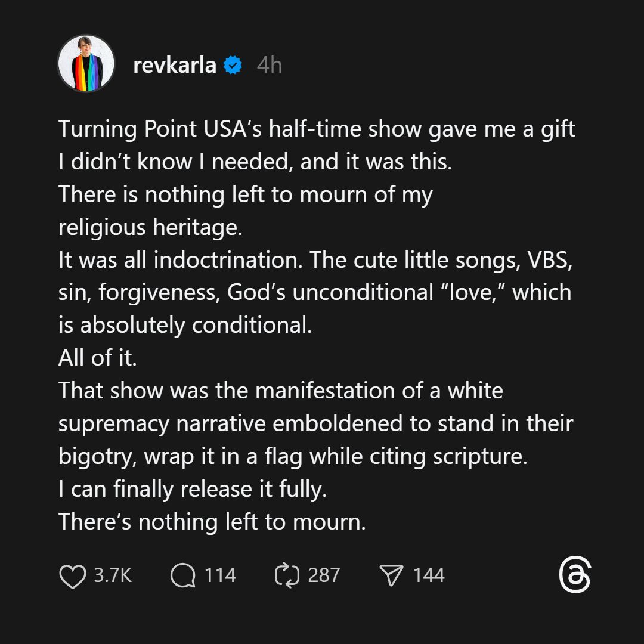The image size is (644, 644).
Task: Like the post with the heart icon
Action: tap(73, 576)
